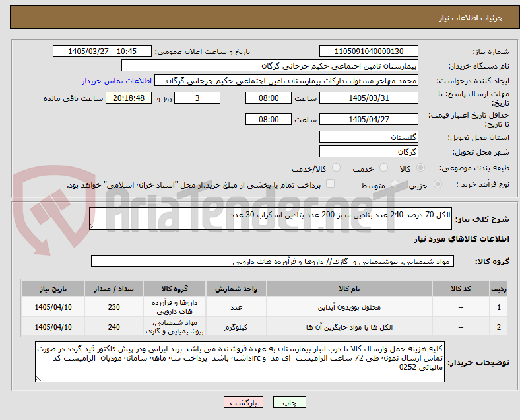The height and width of the screenshot is (420, 520).
Task: Click remaining days field showing 3
Action: coord(197,98)
